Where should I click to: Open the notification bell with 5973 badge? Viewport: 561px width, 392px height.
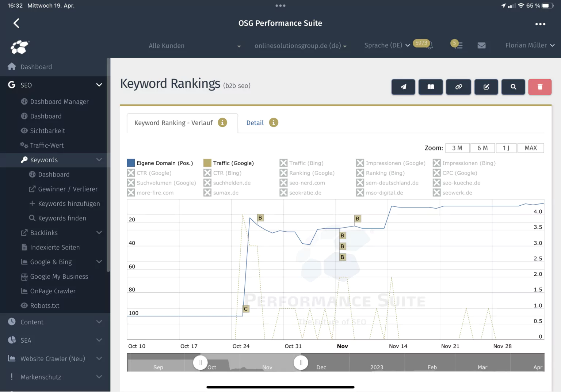point(429,46)
